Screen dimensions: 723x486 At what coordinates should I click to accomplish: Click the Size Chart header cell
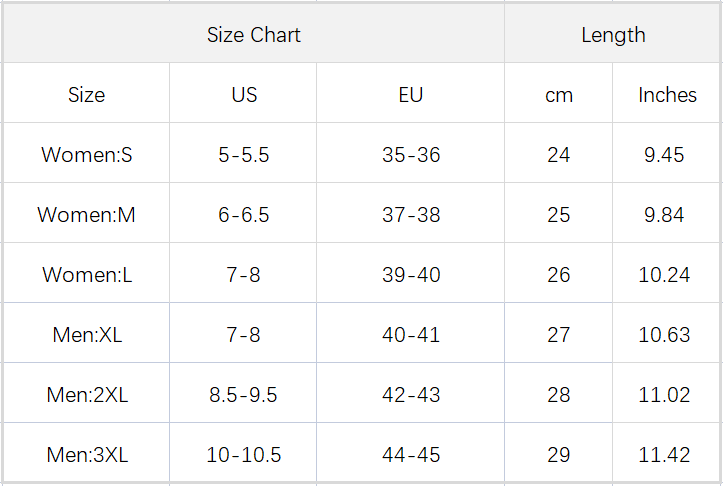point(254,35)
